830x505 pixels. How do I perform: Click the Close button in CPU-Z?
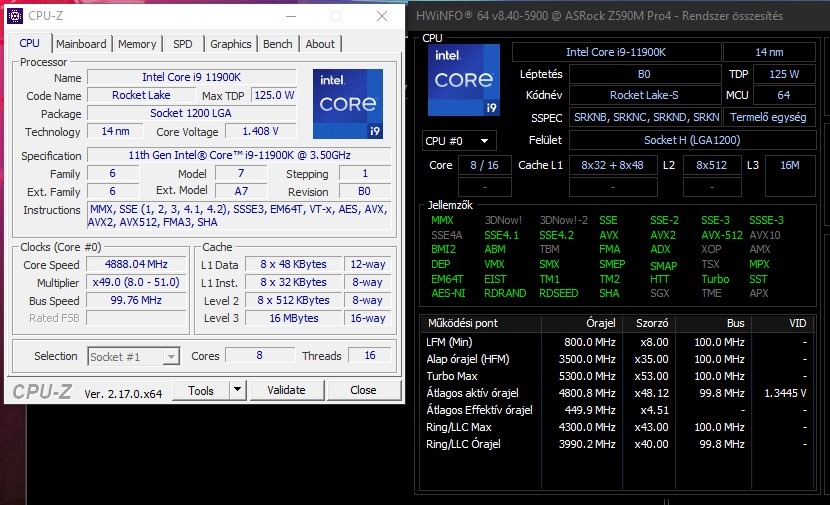click(363, 390)
